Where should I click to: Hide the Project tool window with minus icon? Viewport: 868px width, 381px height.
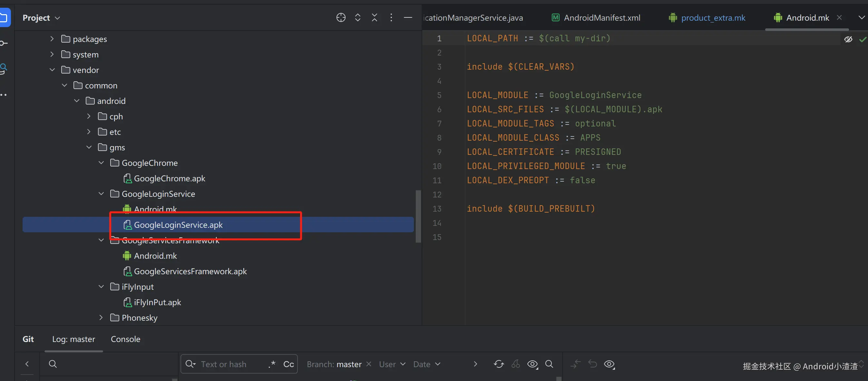click(408, 17)
